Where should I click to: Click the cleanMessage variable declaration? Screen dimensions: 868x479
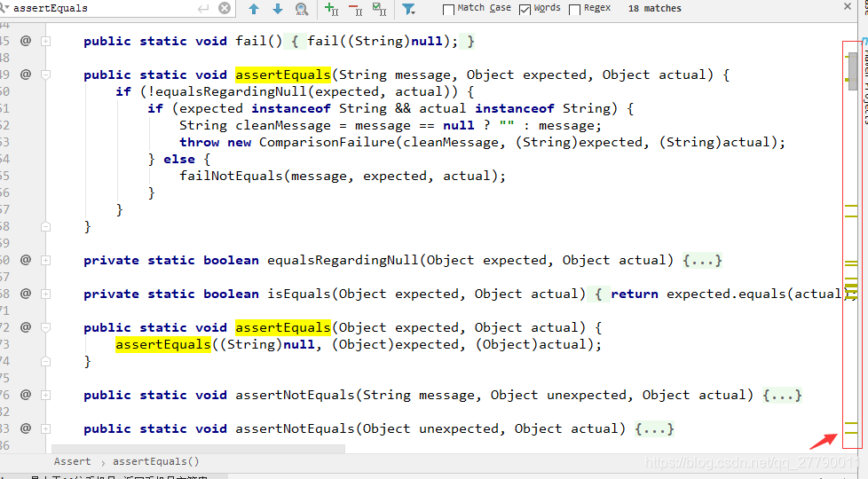(x=283, y=126)
